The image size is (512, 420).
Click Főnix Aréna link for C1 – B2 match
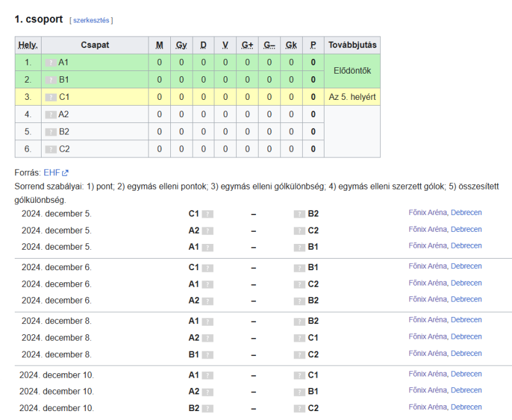pyautogui.click(x=428, y=213)
